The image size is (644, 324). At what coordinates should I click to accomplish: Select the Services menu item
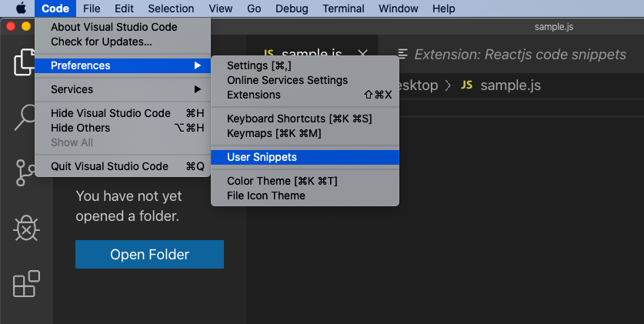pos(123,89)
